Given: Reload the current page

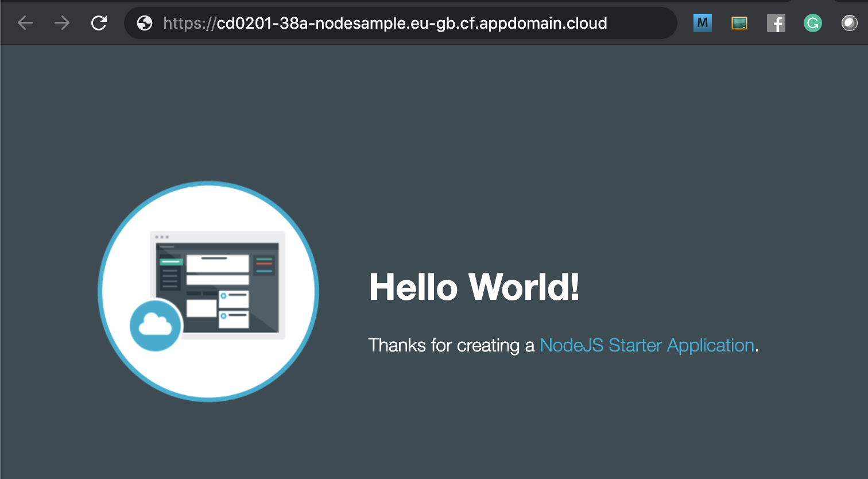Looking at the screenshot, I should point(99,23).
